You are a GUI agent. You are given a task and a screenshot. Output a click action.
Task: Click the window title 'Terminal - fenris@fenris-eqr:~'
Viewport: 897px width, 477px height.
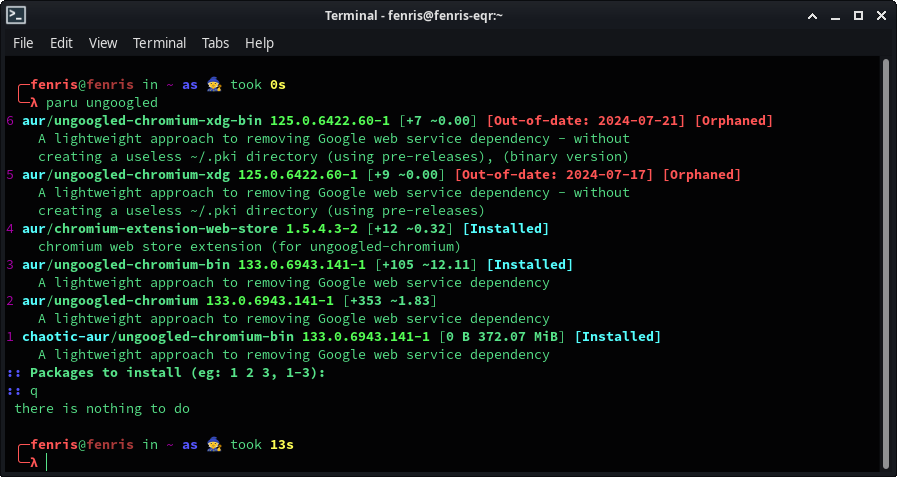click(x=414, y=16)
